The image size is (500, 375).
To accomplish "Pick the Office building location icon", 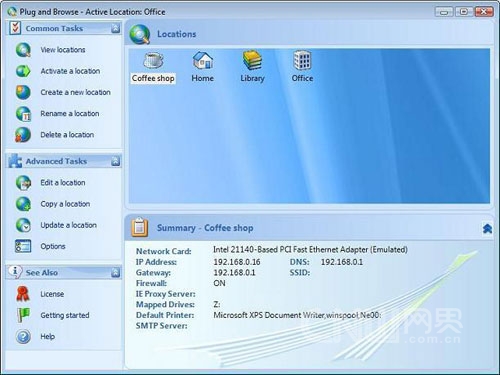I will coord(302,60).
